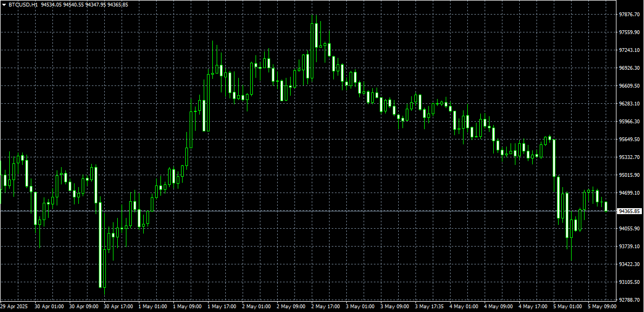Click time axis label 4 May 09:00
This screenshot has height=312, width=644.
[x=498, y=307]
